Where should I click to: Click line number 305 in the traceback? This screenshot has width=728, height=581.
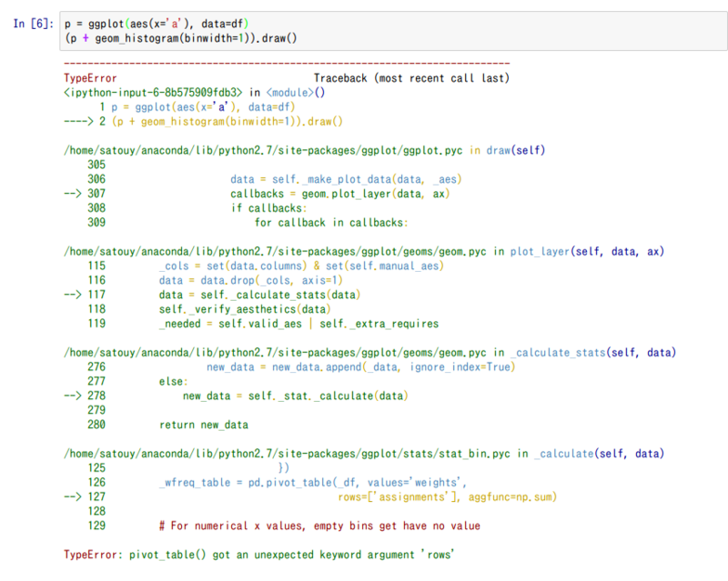[x=96, y=165]
